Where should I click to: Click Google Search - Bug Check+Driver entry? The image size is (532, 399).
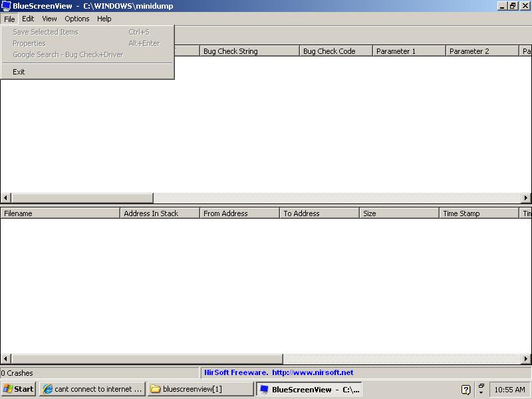point(88,55)
